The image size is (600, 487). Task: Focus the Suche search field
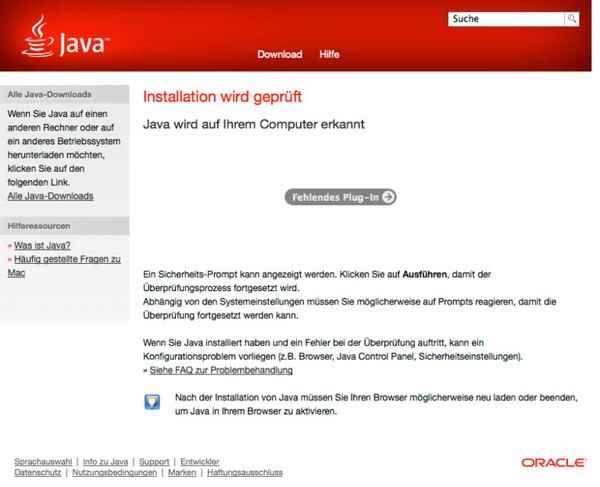click(x=506, y=19)
